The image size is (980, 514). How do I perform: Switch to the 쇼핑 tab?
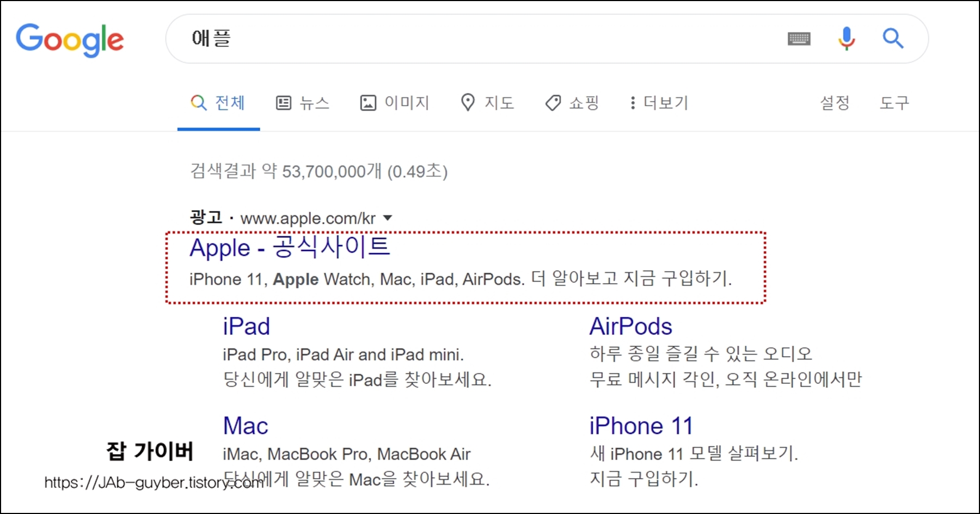coord(572,102)
